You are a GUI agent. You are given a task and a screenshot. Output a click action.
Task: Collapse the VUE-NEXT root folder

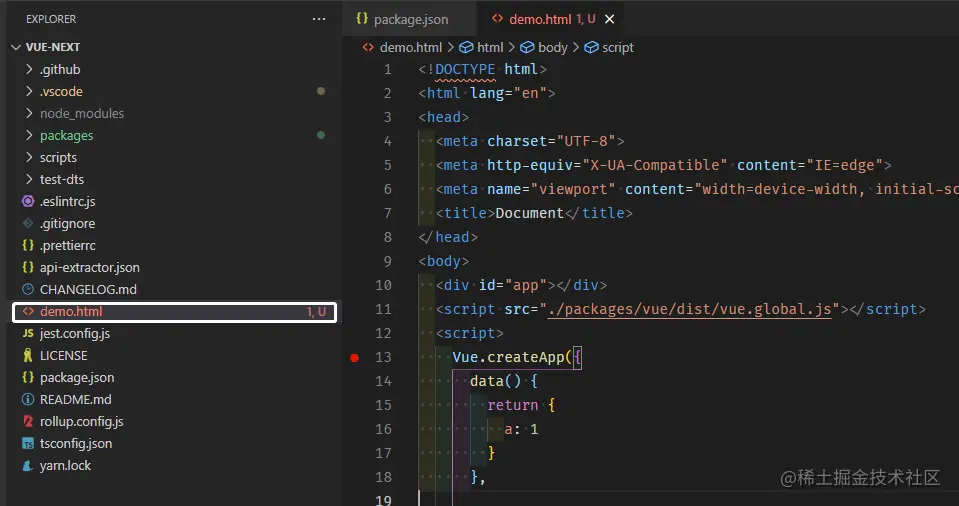[x=17, y=47]
